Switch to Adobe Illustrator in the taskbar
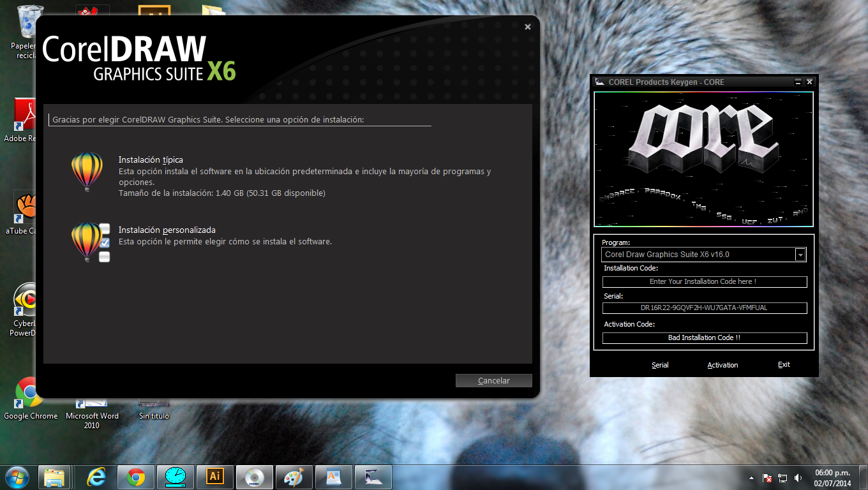The height and width of the screenshot is (490, 868). 215,477
